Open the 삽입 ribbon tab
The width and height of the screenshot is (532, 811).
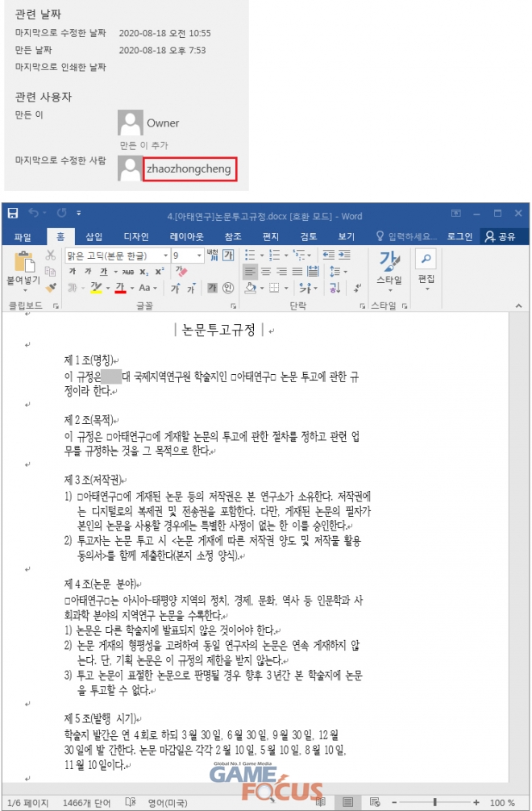94,237
